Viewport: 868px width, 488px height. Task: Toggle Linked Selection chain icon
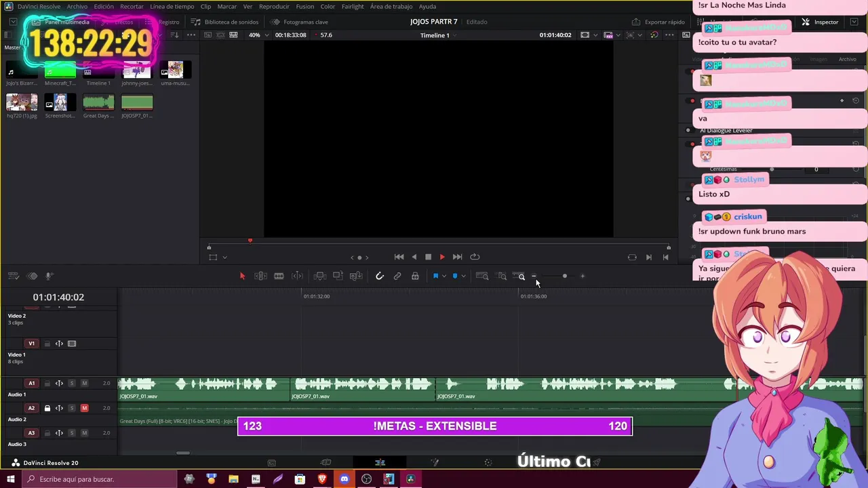397,276
